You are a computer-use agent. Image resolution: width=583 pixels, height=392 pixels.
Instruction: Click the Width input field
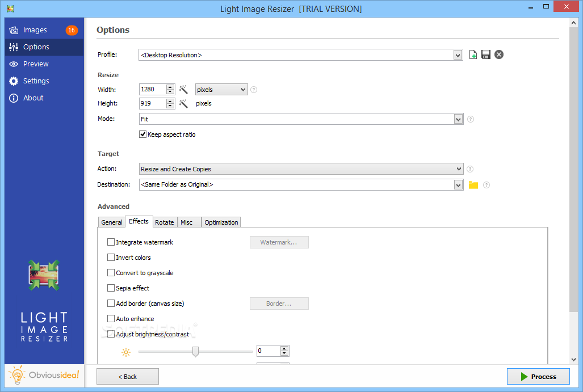pos(153,90)
